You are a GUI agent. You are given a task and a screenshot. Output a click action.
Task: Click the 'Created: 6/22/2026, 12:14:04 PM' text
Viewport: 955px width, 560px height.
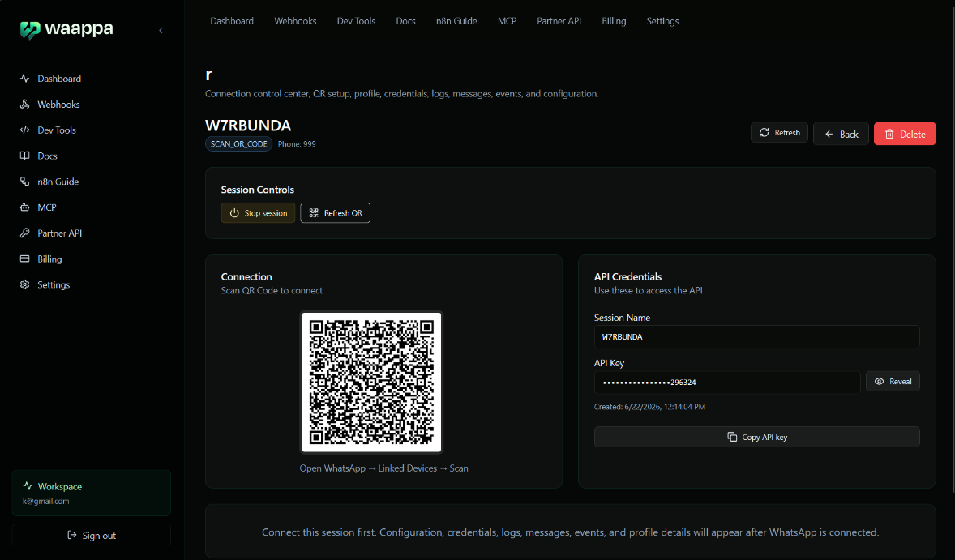(x=650, y=407)
